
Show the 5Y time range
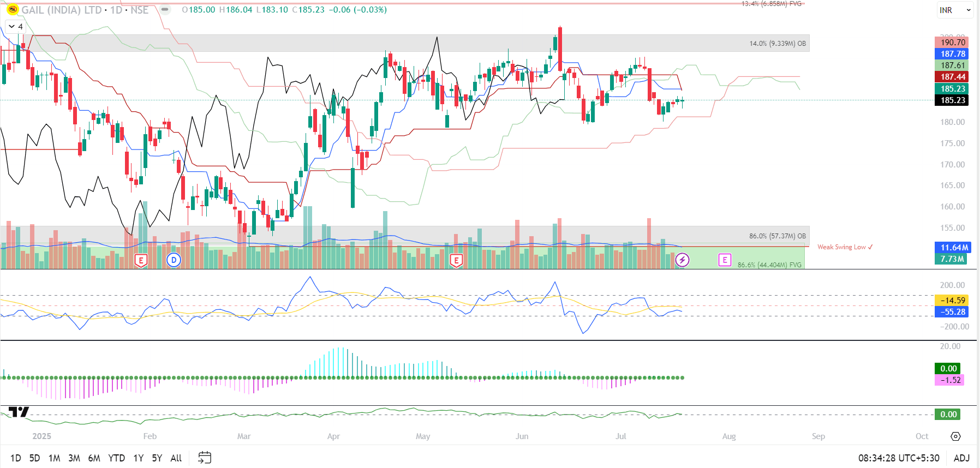pyautogui.click(x=157, y=458)
